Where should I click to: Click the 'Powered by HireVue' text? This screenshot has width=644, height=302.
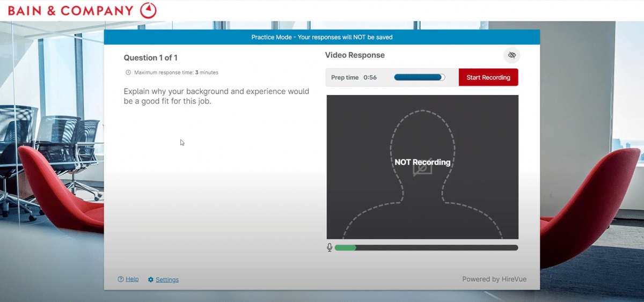pyautogui.click(x=493, y=279)
